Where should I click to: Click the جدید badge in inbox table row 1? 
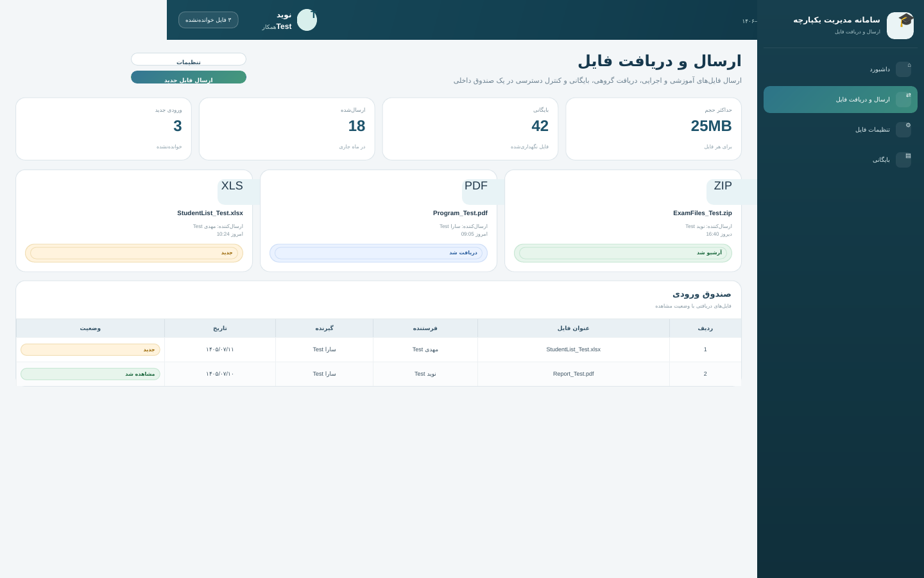[90, 350]
